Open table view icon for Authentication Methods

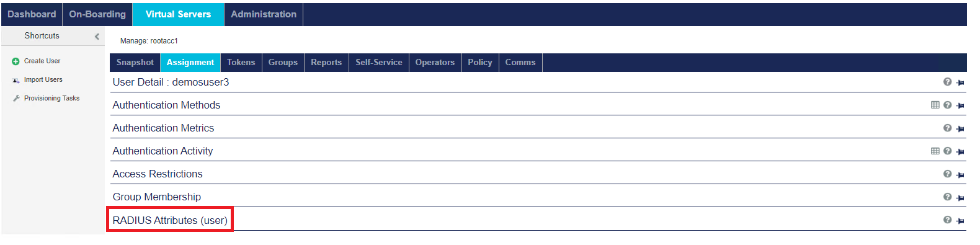tap(935, 105)
